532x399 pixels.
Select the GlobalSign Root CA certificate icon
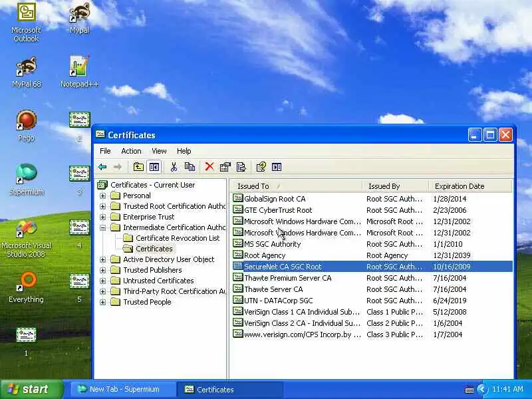(238, 198)
